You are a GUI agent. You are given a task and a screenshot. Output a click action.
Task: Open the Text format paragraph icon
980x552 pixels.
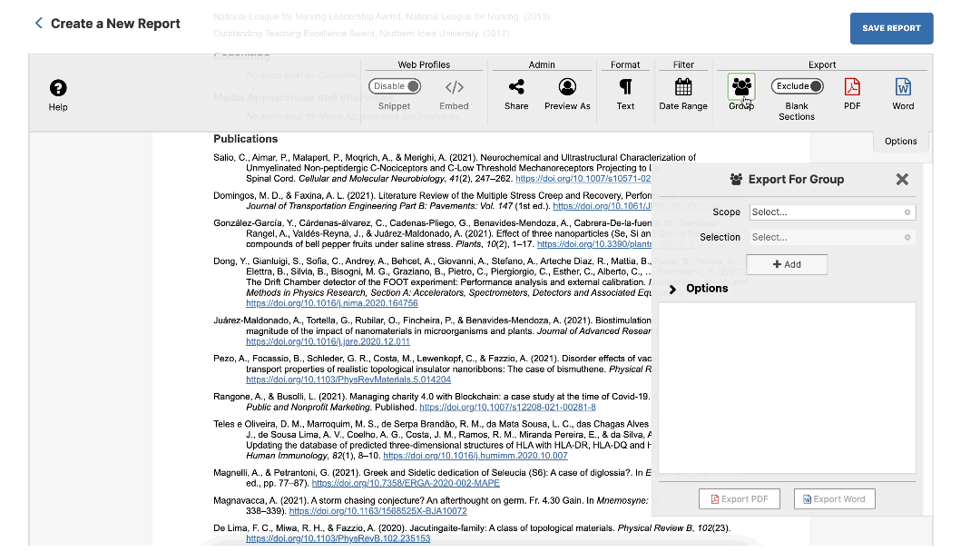625,87
